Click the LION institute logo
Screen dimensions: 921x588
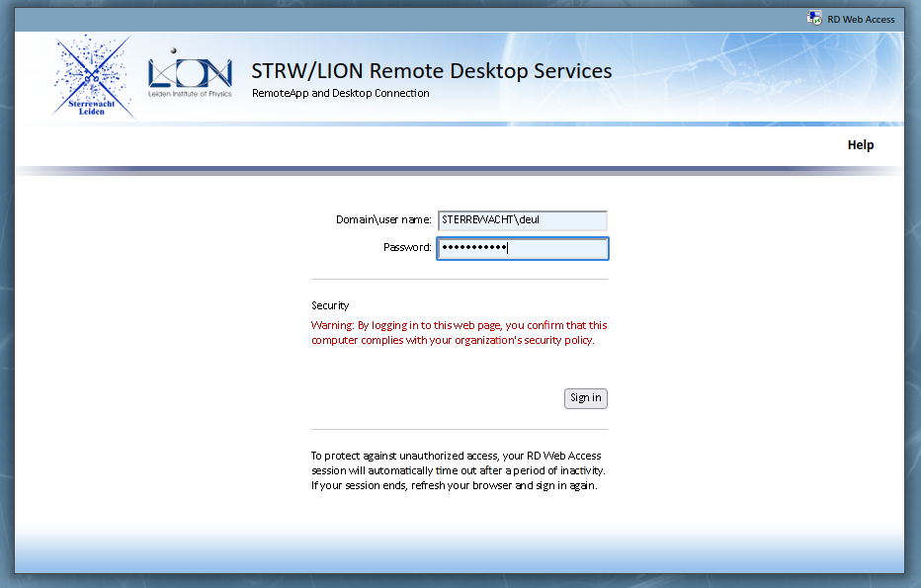pyautogui.click(x=190, y=71)
